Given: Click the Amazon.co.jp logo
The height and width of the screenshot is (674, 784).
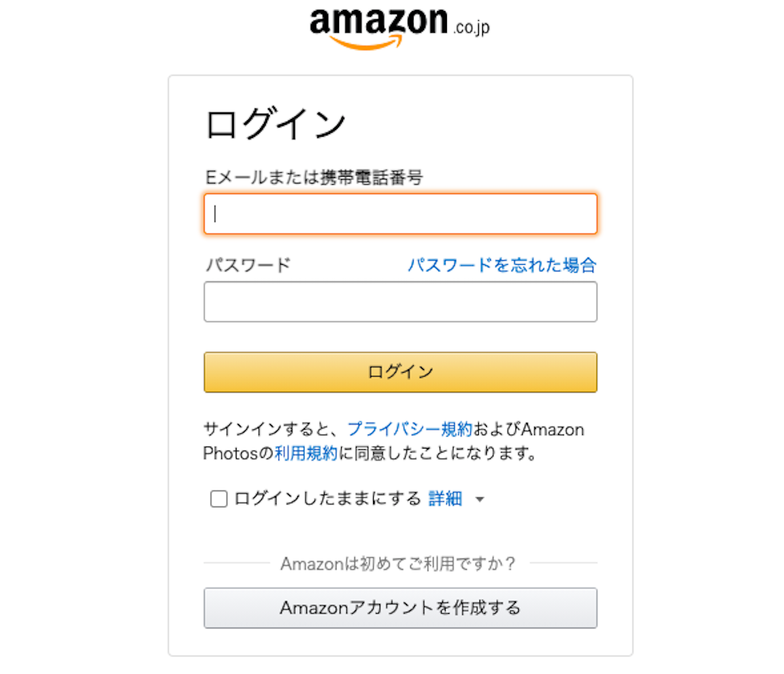Looking at the screenshot, I should point(400,28).
